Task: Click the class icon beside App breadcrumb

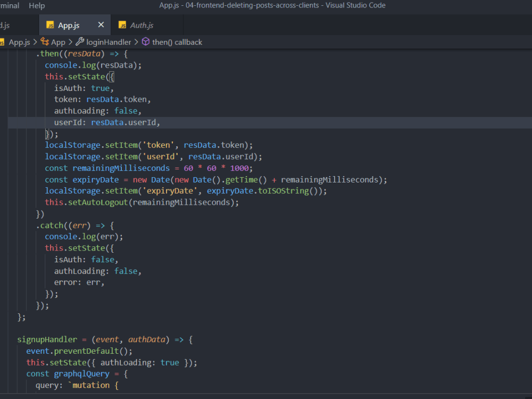Action: tap(45, 41)
